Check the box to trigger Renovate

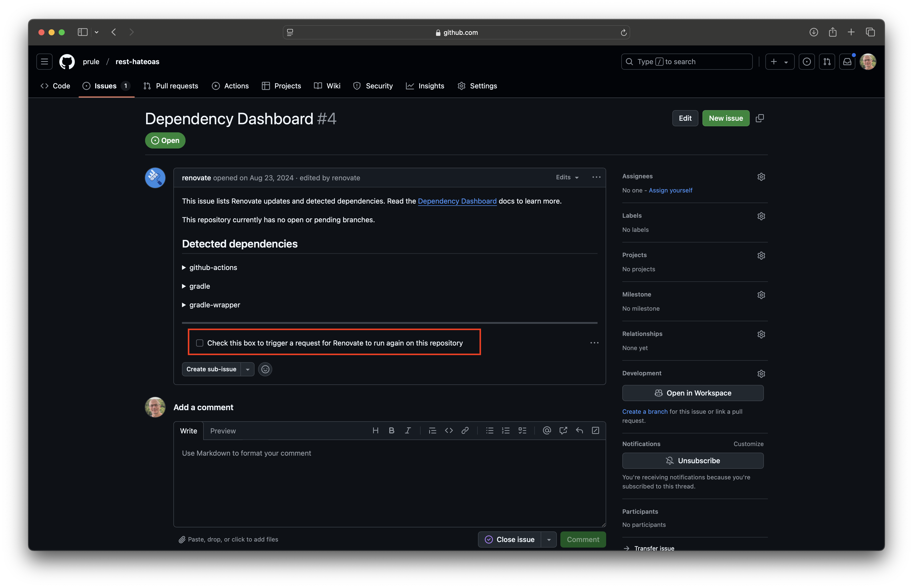(x=199, y=343)
